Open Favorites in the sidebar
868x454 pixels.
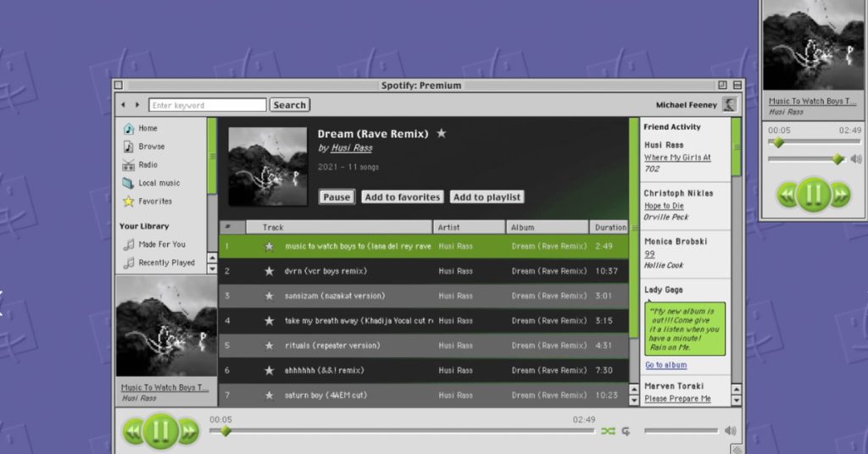coord(147,202)
